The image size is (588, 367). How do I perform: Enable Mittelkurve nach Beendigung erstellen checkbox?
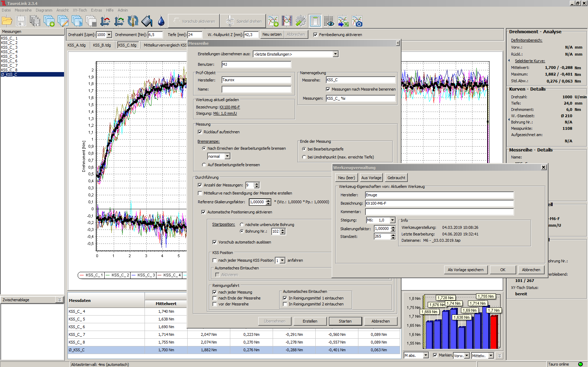pyautogui.click(x=200, y=193)
